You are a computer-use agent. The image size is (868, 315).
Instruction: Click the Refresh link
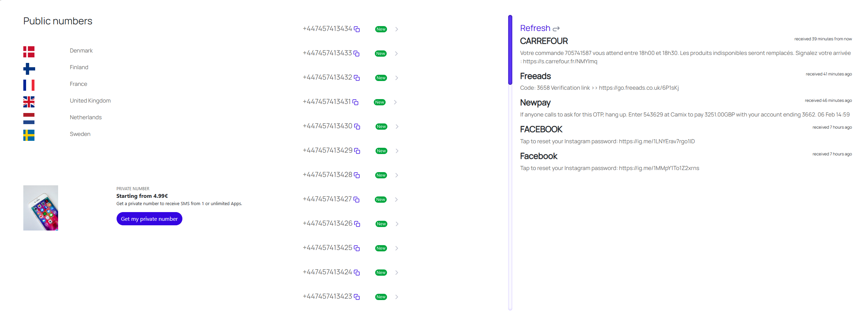[x=535, y=28]
